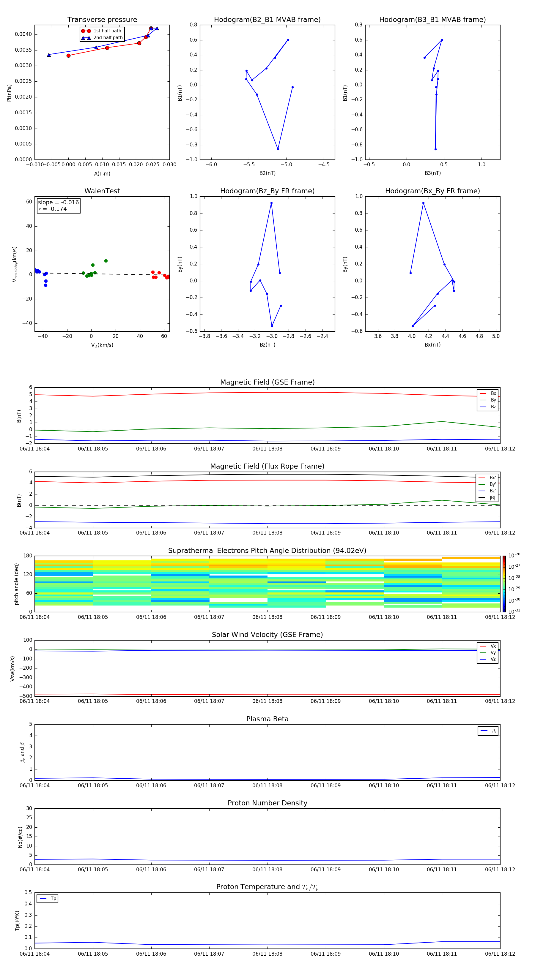
Task: Click the Vy legend entry in Solar Wind panel
Action: pyautogui.click(x=488, y=653)
